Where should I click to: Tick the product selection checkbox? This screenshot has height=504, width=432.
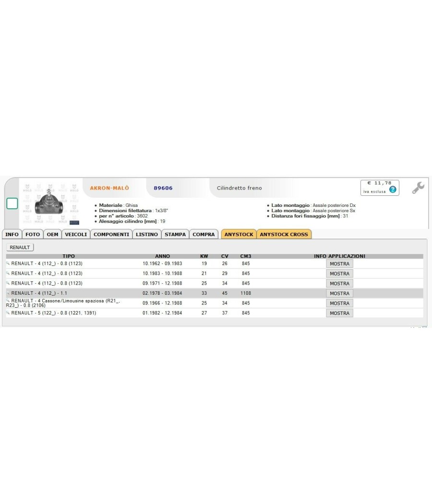12,204
